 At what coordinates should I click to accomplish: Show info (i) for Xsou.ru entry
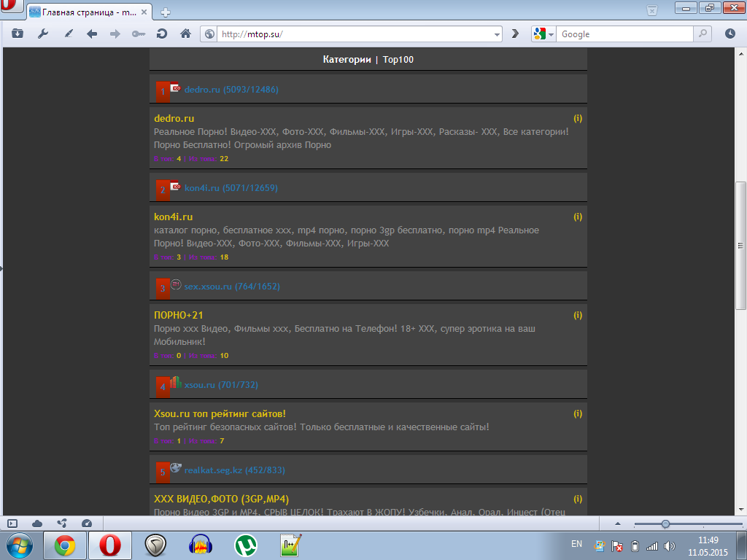pyautogui.click(x=578, y=413)
